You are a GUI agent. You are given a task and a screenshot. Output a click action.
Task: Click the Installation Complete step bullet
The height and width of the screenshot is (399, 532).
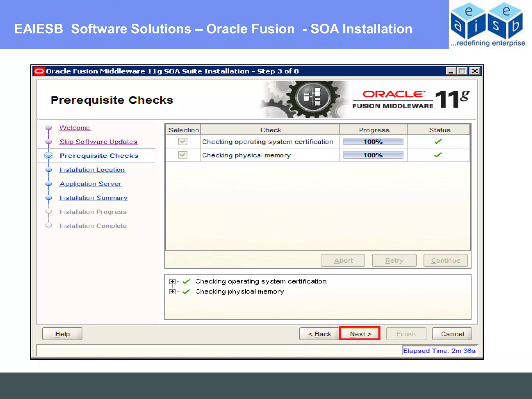[49, 225]
